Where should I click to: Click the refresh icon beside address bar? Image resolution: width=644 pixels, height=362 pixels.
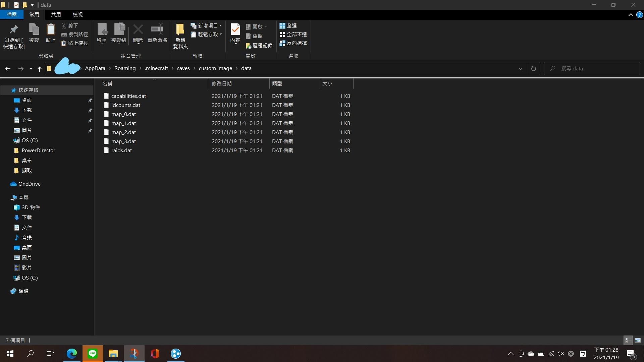(534, 69)
